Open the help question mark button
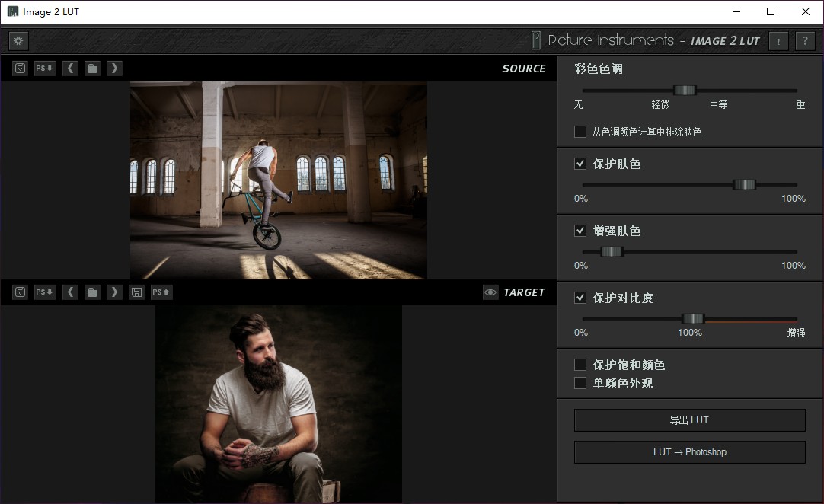The height and width of the screenshot is (504, 824). pos(805,40)
